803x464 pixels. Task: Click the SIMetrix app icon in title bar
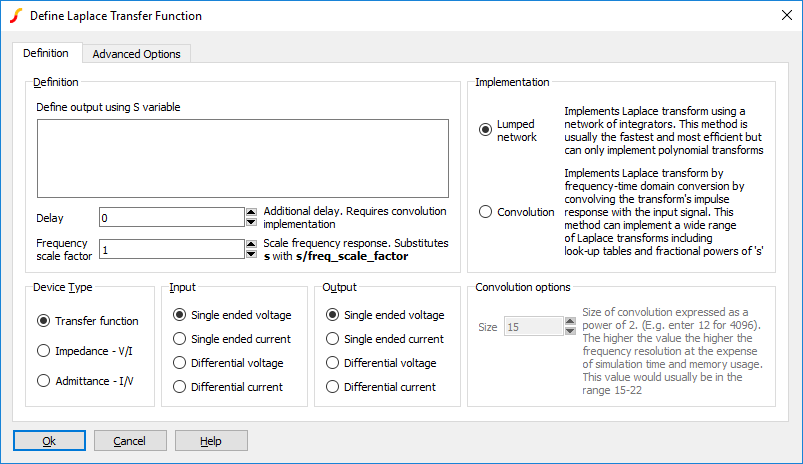pos(16,16)
